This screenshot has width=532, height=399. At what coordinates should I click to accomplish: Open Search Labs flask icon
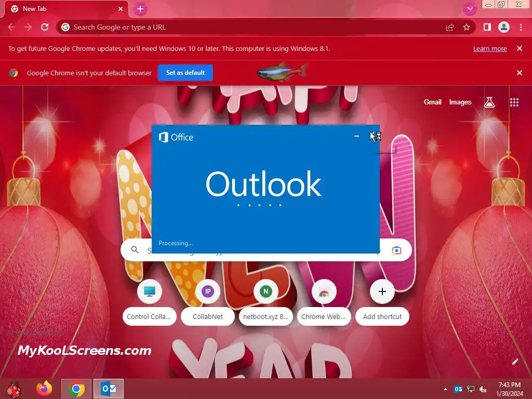click(x=489, y=102)
